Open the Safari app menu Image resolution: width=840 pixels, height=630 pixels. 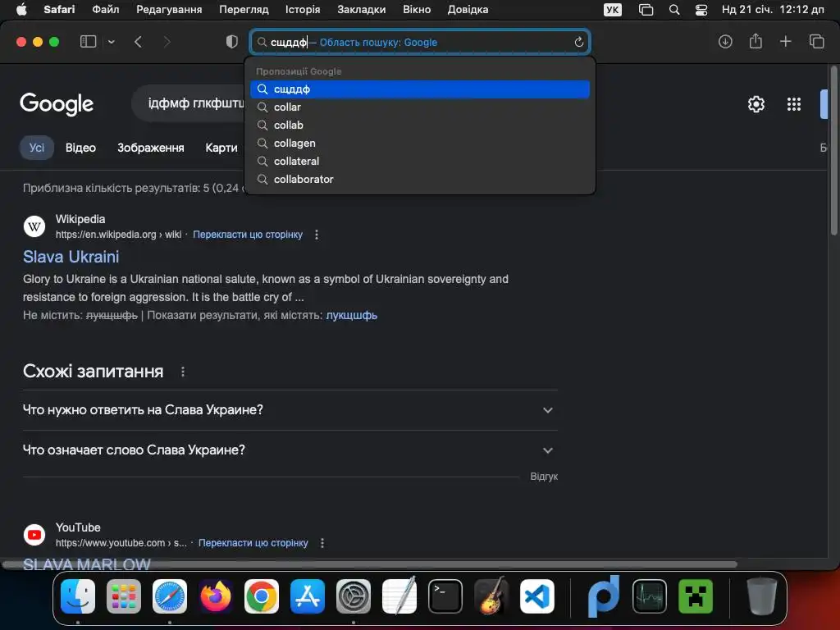point(59,10)
